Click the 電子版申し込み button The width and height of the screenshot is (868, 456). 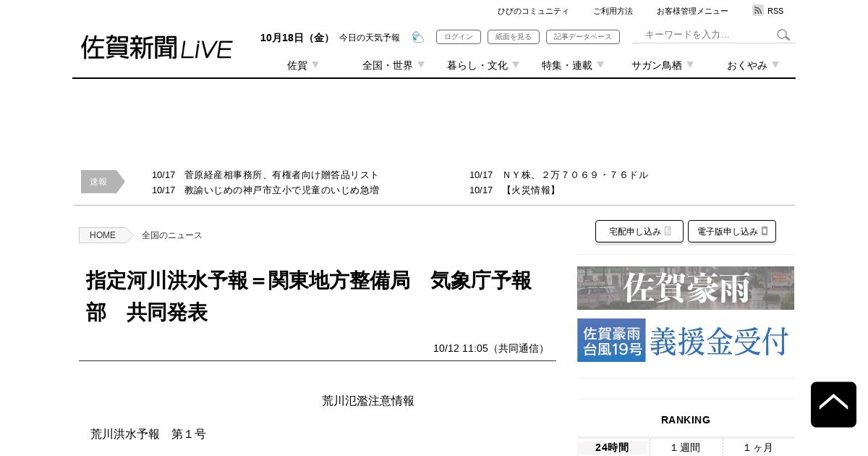point(732,232)
